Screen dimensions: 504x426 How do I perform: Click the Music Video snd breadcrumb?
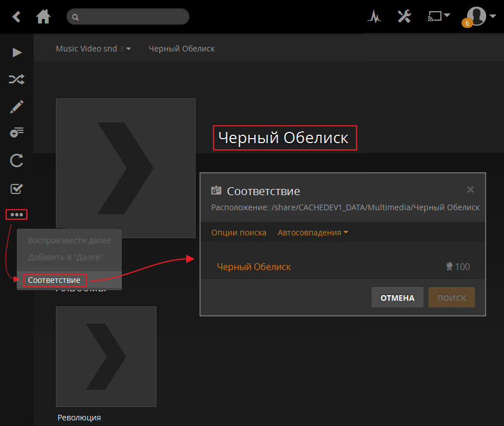click(86, 49)
